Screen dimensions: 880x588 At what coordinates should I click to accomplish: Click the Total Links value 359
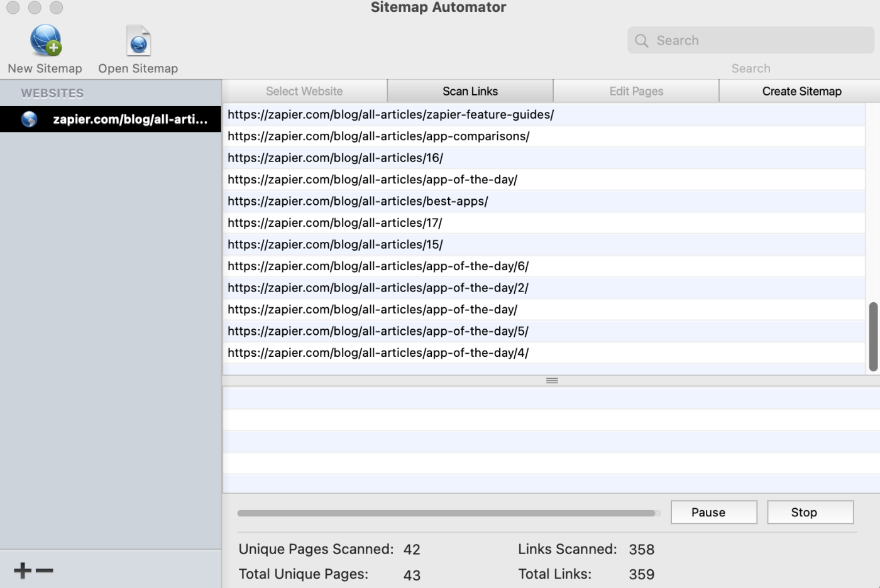coord(642,574)
